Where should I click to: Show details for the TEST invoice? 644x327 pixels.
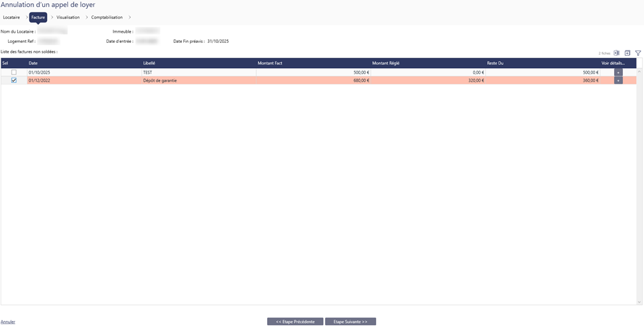point(618,72)
